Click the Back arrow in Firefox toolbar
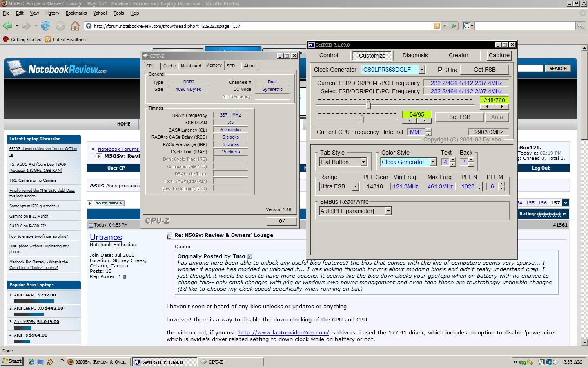The image size is (588, 368). point(7,26)
